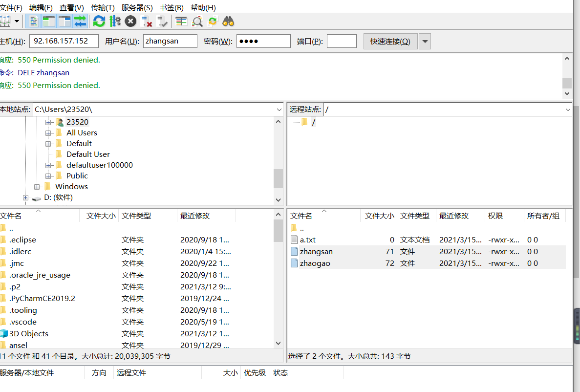This screenshot has height=392, width=580.
Task: Toggle the transfer queue display
Action: pyautogui.click(x=80, y=22)
